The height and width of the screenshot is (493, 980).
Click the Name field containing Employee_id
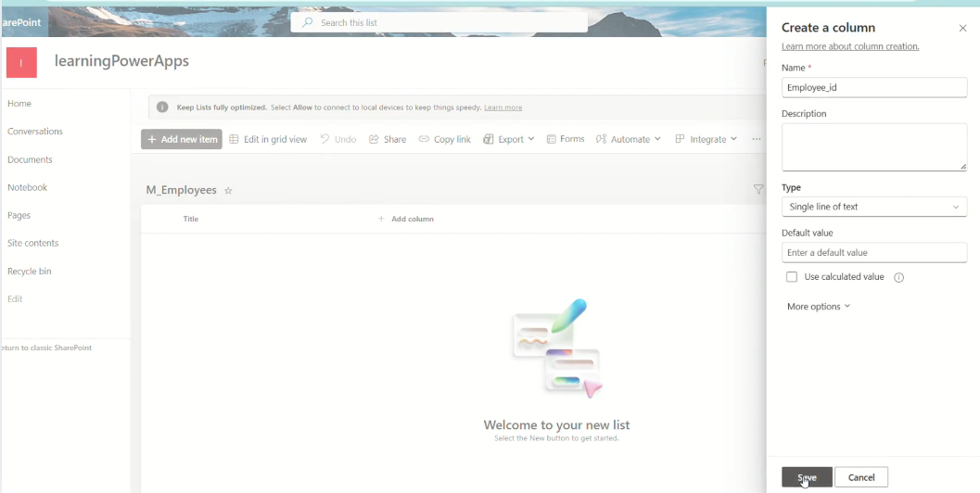pyautogui.click(x=873, y=87)
